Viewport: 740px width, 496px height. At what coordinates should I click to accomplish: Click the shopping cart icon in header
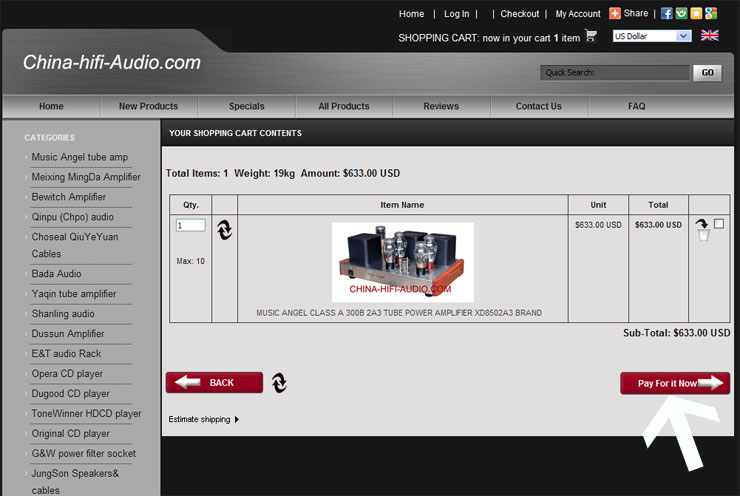pyautogui.click(x=591, y=36)
